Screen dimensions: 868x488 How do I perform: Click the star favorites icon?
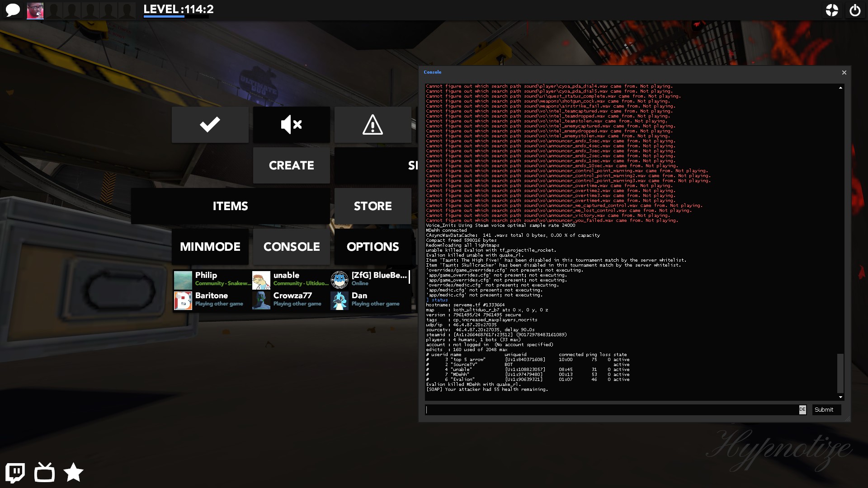coord(73,473)
